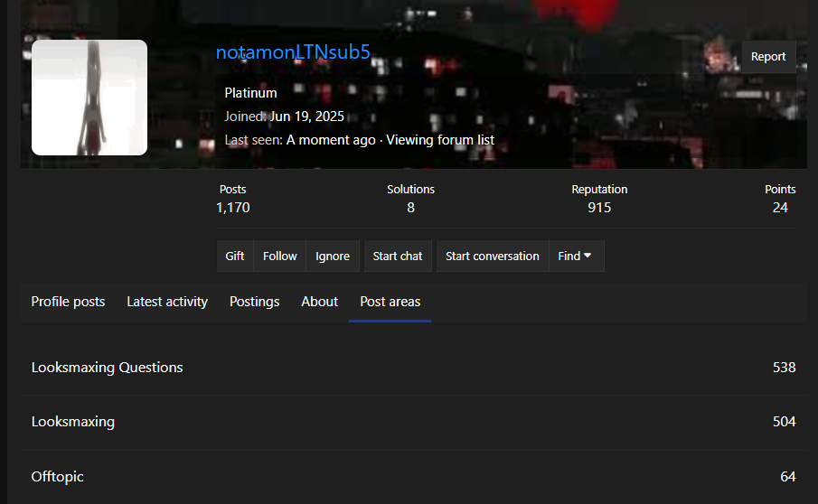The height and width of the screenshot is (504, 818).
Task: Expand the Find dropdown menu
Action: 575,256
